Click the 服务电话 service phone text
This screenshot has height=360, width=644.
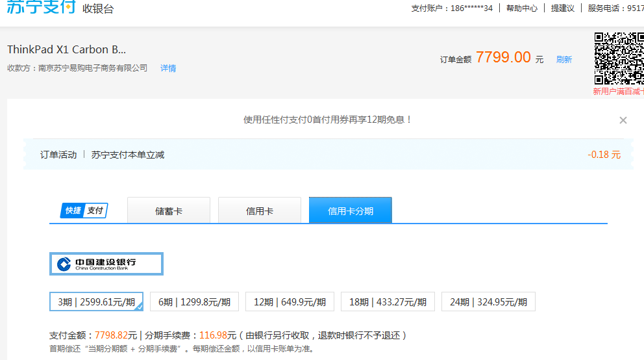tap(615, 8)
